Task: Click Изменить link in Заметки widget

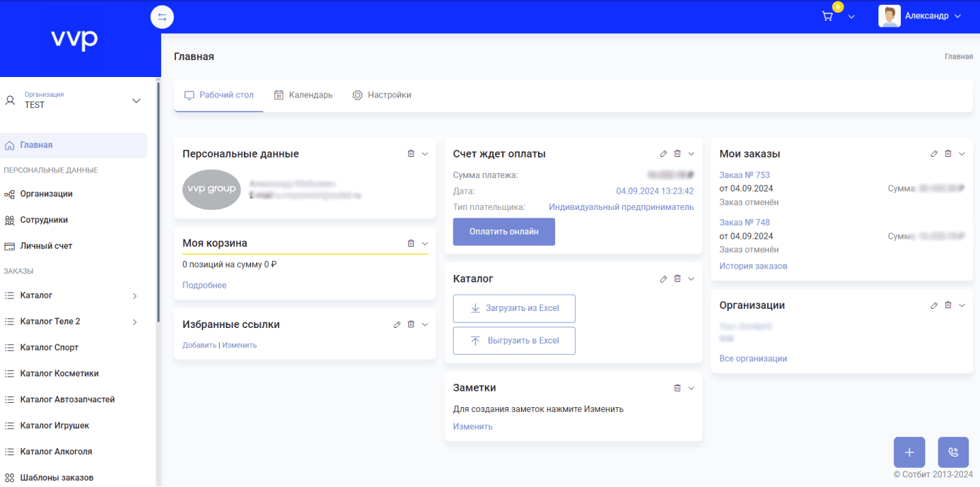Action: 473,427
